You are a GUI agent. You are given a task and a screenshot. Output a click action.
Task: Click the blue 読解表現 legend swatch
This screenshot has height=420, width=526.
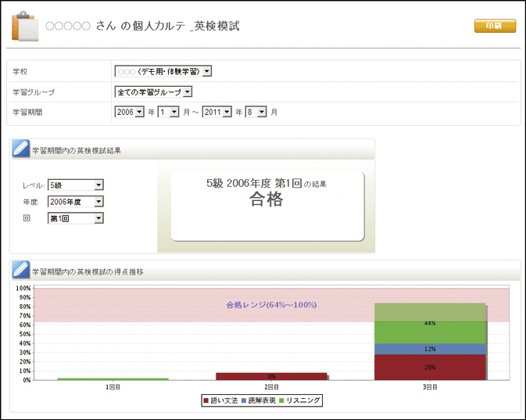point(244,400)
